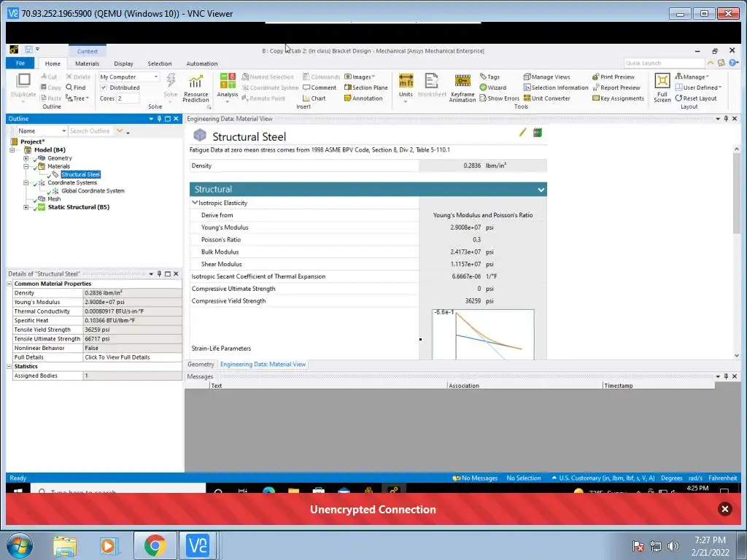Collapse the Structural section chevron
This screenshot has width=747, height=560.
pos(541,190)
